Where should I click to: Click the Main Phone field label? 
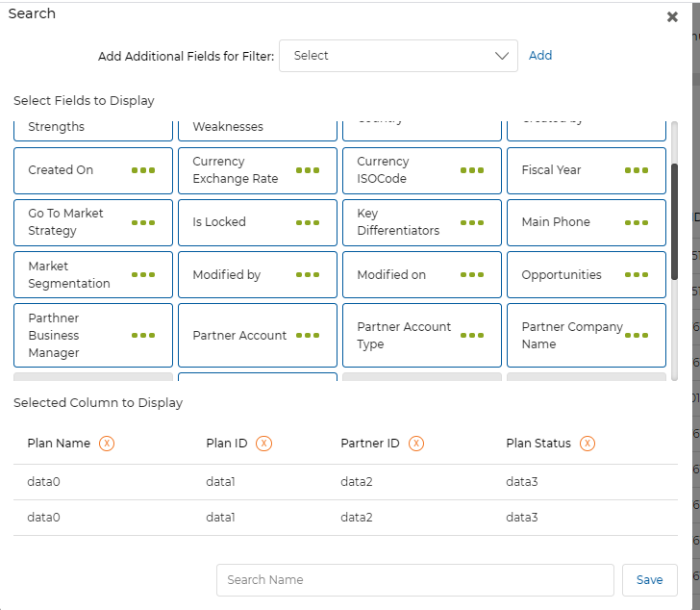click(x=556, y=222)
